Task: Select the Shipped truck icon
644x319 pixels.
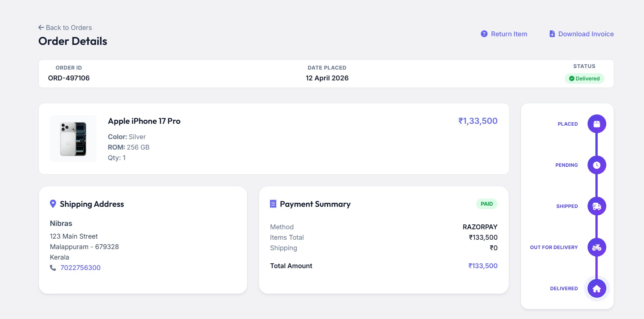Action: (x=597, y=206)
